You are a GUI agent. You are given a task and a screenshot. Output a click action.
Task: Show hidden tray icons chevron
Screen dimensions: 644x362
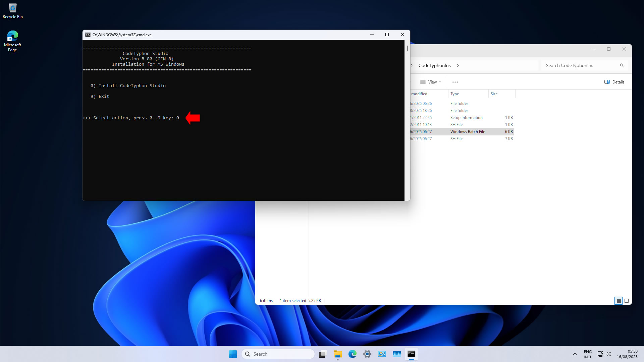[575, 354]
